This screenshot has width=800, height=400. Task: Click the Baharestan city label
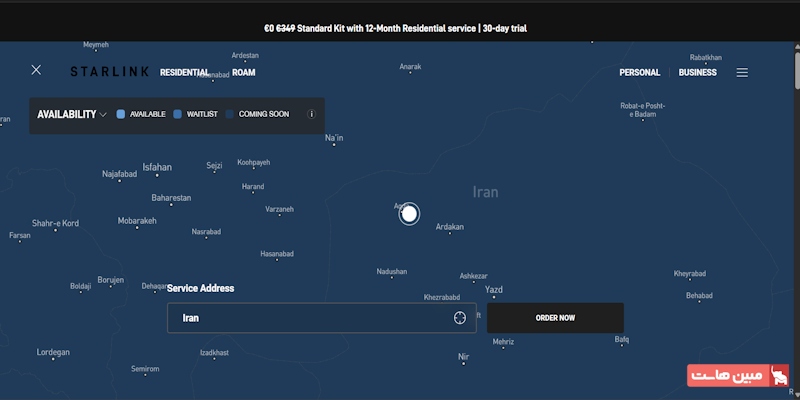171,197
